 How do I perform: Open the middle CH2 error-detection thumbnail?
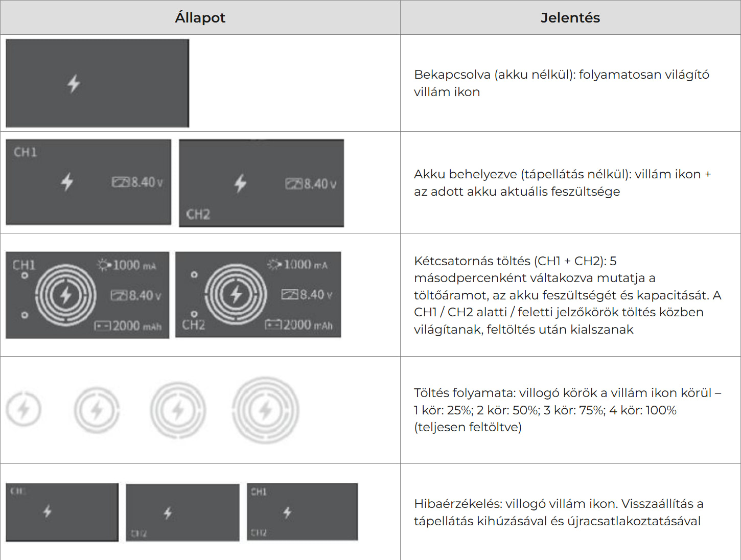182,512
